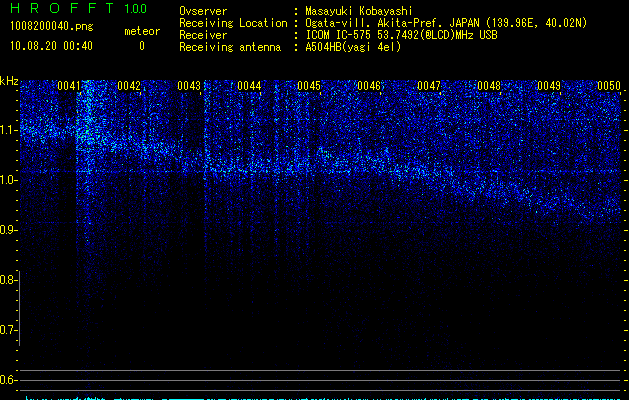Click the 0.6 frequency axis label
629x400 pixels.
click(8, 380)
